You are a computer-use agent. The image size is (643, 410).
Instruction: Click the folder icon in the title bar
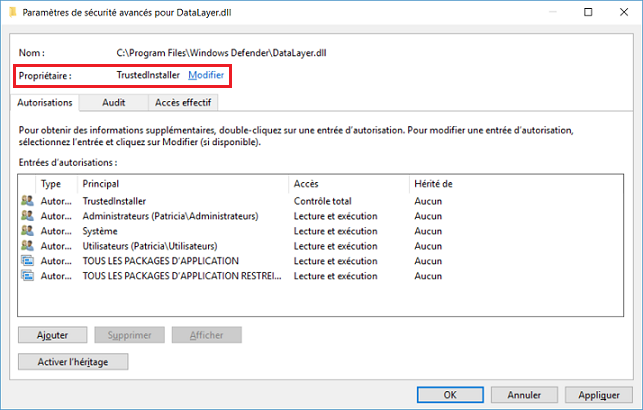tap(13, 12)
